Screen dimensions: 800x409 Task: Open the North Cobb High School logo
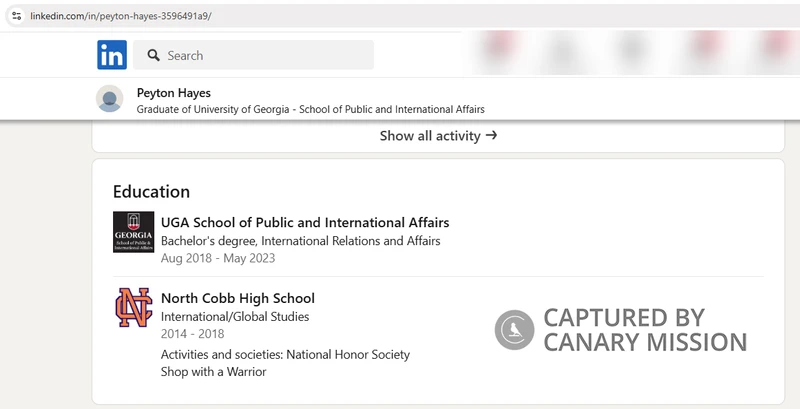133,307
